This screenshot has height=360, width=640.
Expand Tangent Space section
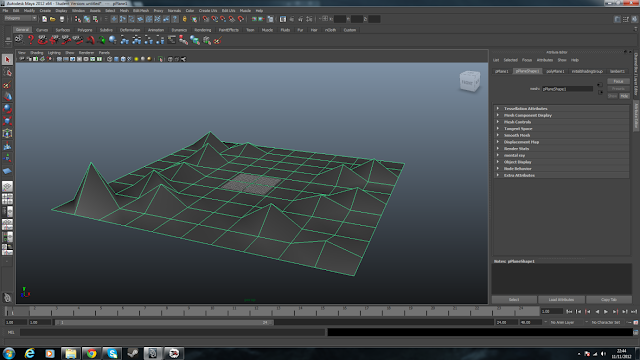(561, 129)
